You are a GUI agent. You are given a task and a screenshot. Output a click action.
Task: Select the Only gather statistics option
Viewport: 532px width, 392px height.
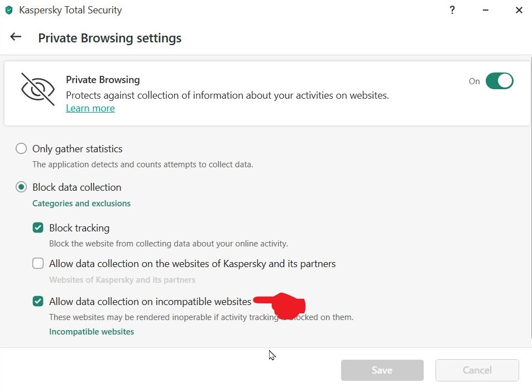coord(21,148)
